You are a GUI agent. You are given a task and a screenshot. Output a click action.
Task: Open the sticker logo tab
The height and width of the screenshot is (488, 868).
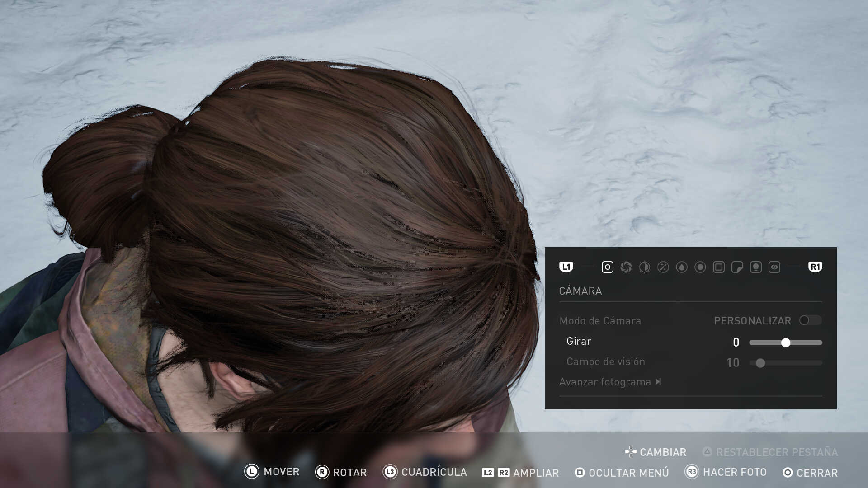(x=737, y=267)
